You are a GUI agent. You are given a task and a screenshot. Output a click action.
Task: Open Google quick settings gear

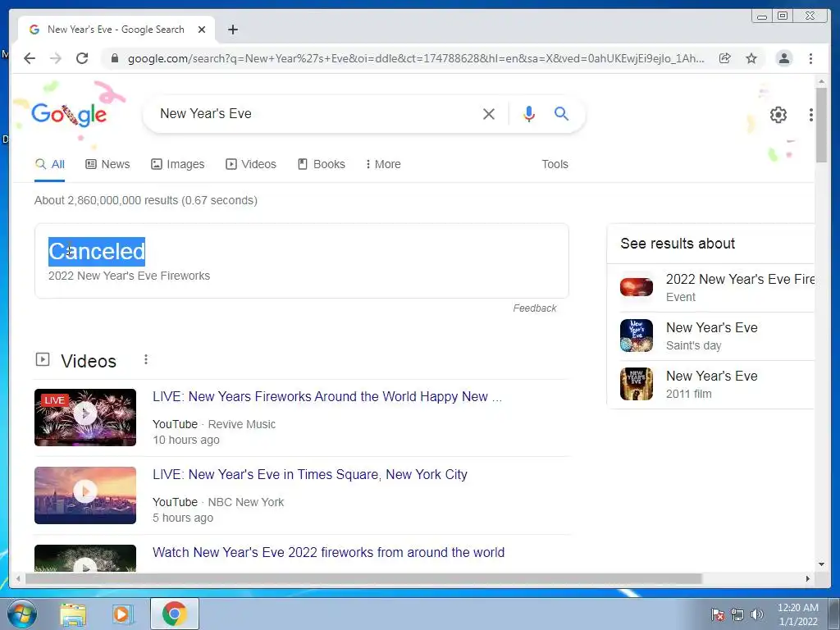click(778, 114)
